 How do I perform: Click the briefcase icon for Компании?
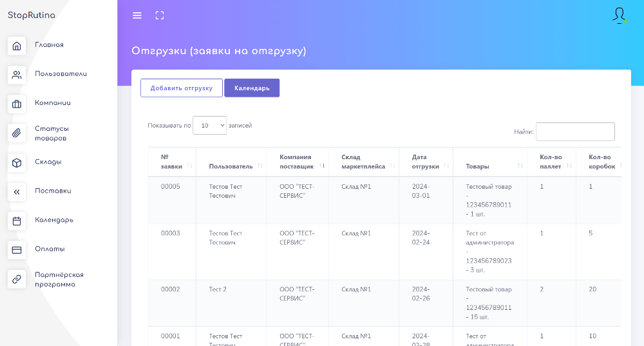tap(17, 104)
